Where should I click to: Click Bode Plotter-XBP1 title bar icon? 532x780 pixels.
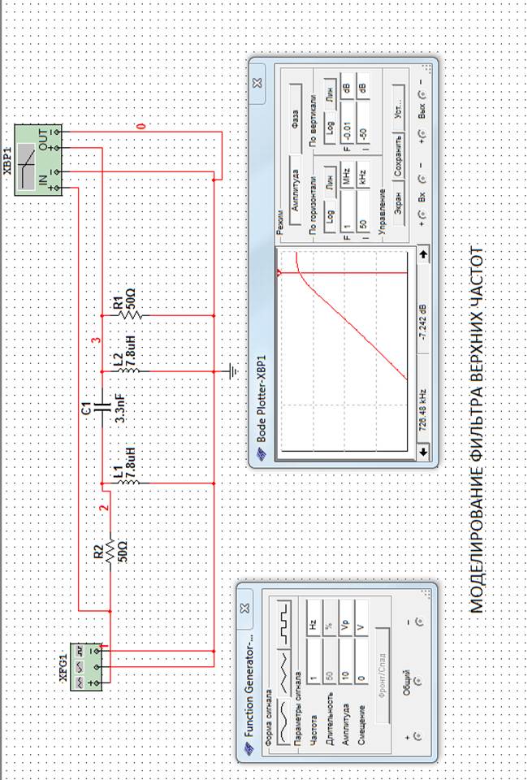tap(260, 453)
